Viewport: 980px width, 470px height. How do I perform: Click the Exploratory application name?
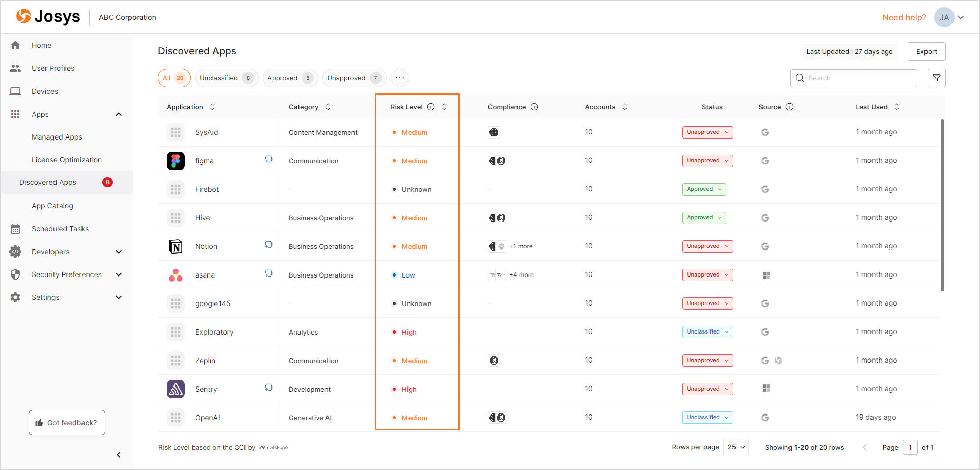(214, 332)
